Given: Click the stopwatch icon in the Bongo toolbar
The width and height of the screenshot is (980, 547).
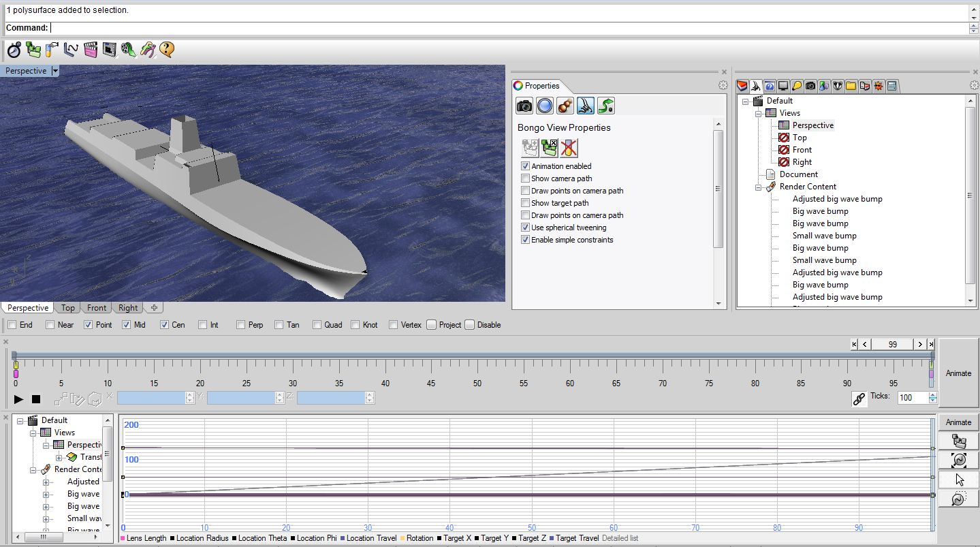Looking at the screenshot, I should [x=14, y=50].
